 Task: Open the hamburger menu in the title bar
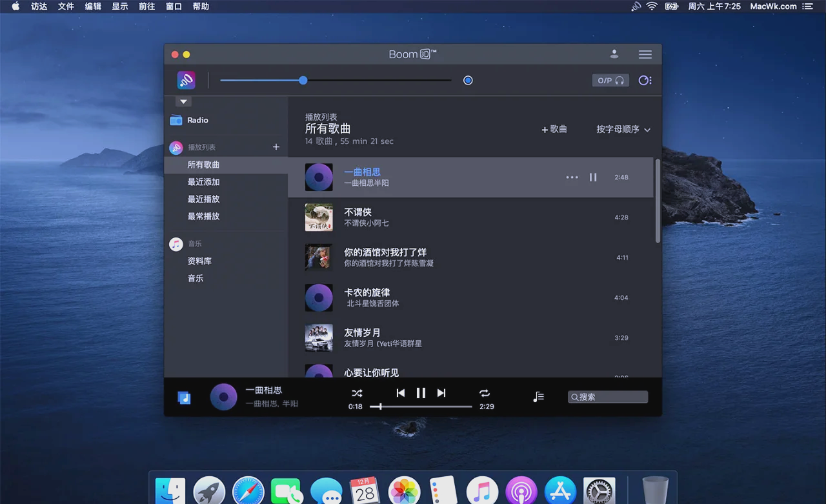point(645,54)
